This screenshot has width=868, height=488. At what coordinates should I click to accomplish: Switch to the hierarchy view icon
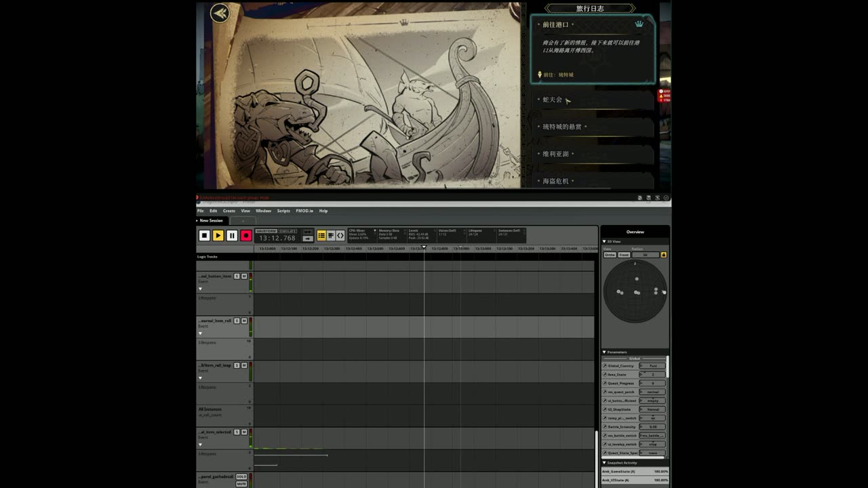pyautogui.click(x=331, y=235)
